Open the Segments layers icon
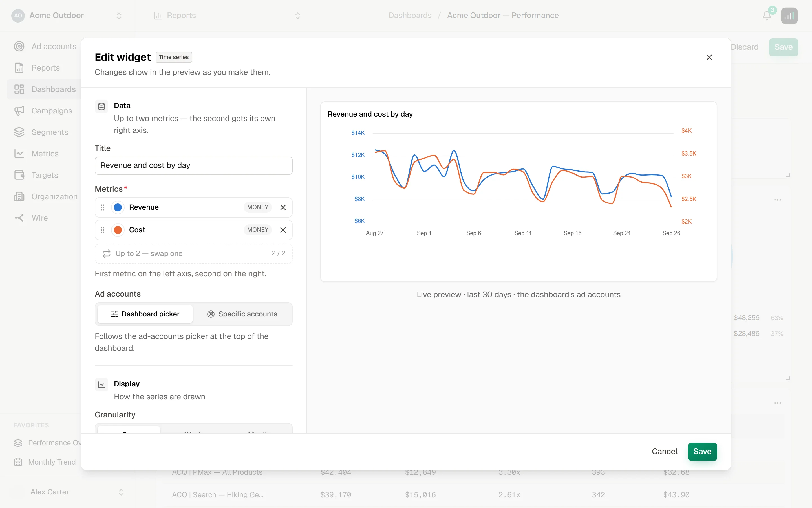 (x=19, y=132)
